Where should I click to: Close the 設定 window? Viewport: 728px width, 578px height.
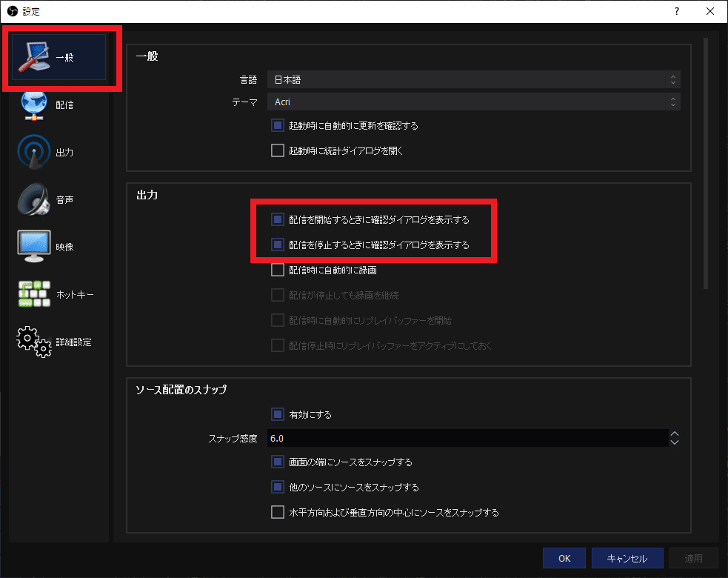click(710, 11)
